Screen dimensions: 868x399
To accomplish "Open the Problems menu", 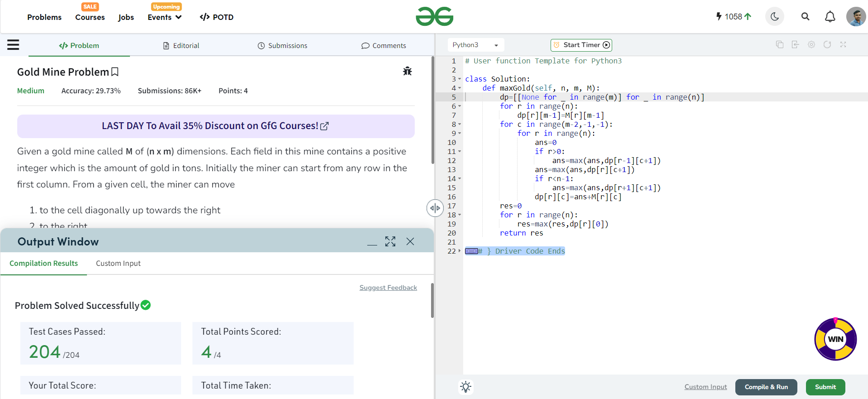I will coord(44,17).
